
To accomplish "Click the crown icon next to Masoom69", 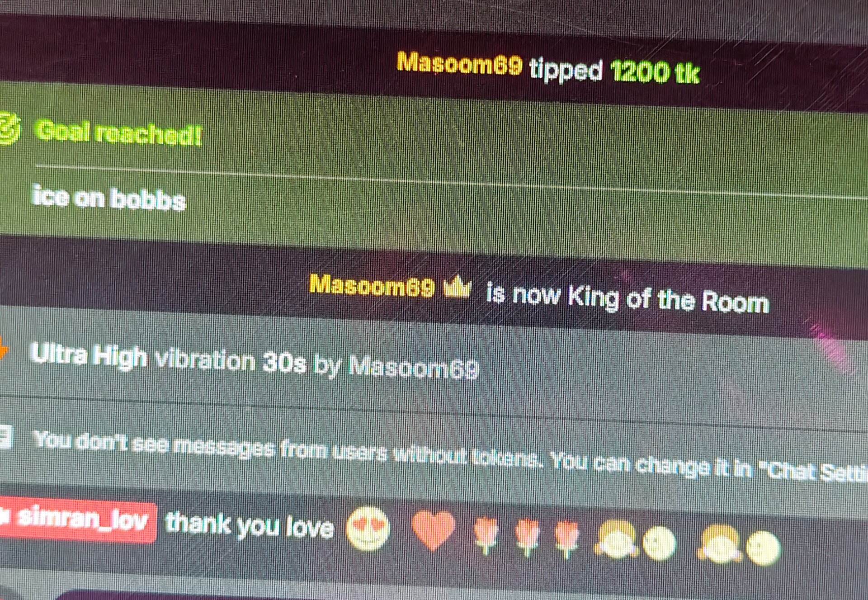I will (457, 287).
